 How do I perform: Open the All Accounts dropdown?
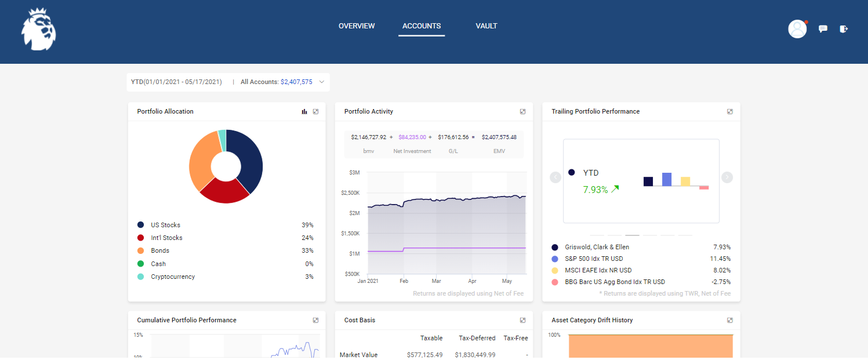[x=281, y=82]
